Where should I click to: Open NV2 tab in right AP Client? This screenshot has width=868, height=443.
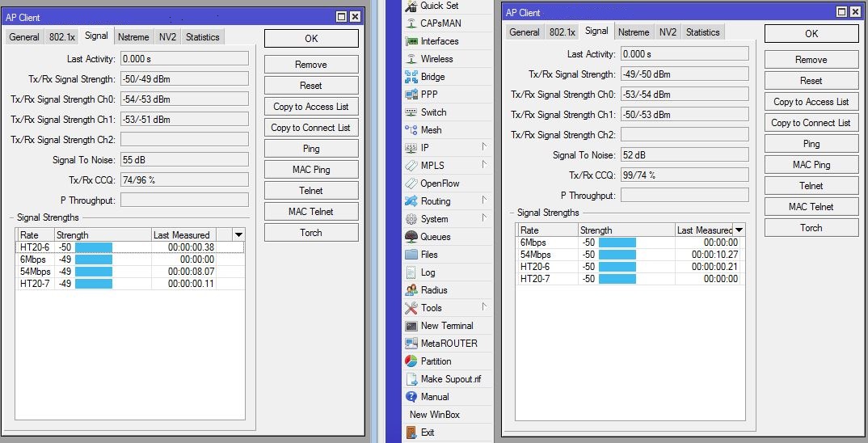pyautogui.click(x=668, y=32)
